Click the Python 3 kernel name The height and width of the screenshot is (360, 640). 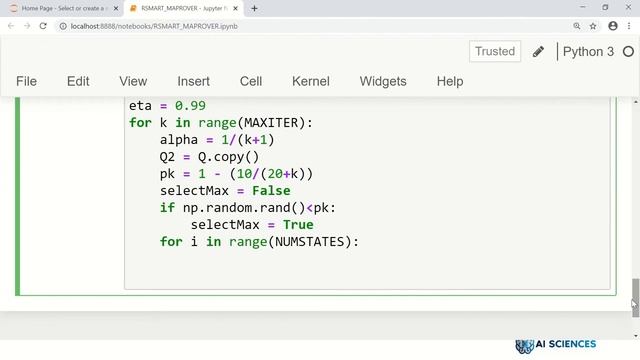(588, 51)
